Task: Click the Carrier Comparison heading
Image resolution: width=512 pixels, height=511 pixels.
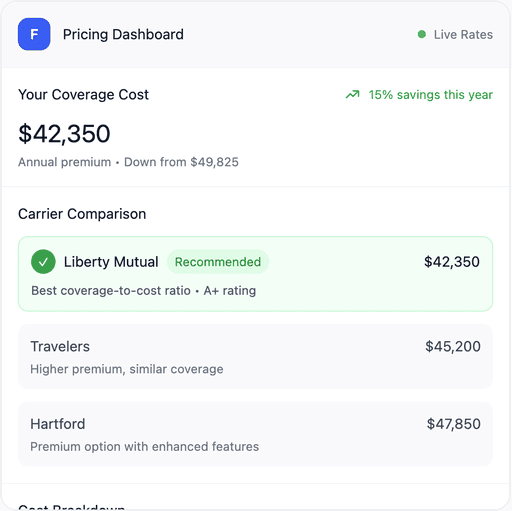Action: click(x=82, y=214)
